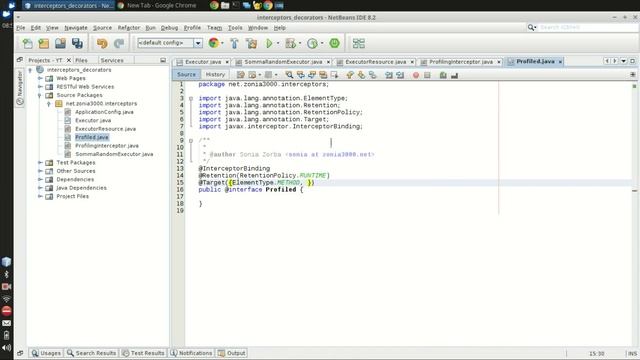Click the Undo arrow icon
640x360 pixels.
102,43
